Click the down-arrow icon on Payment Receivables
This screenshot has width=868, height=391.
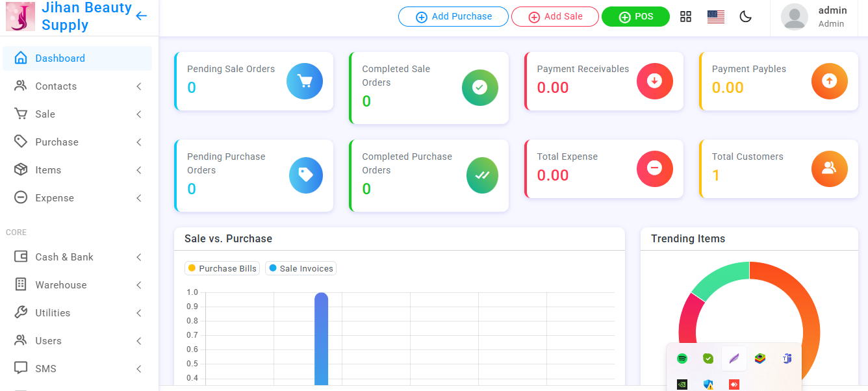click(654, 81)
